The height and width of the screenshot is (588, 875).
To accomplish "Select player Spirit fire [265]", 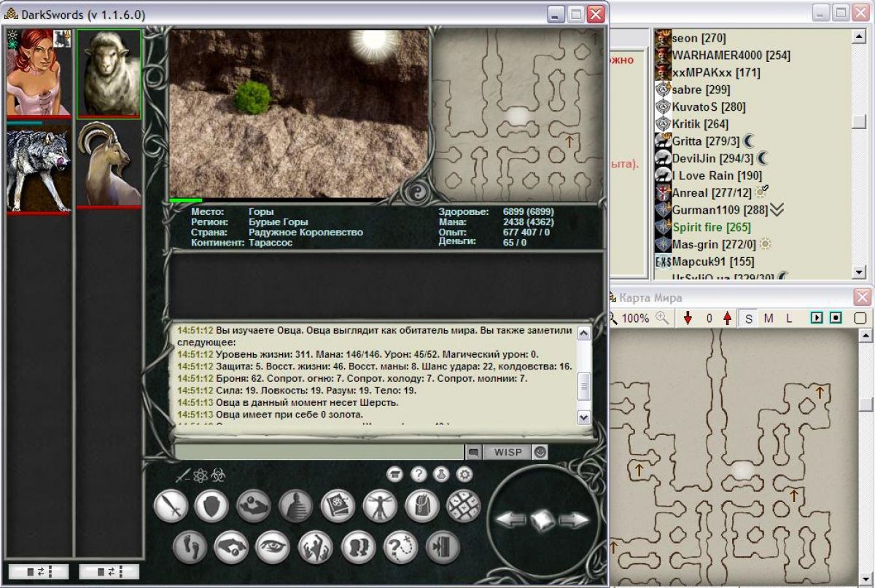I will [x=711, y=227].
